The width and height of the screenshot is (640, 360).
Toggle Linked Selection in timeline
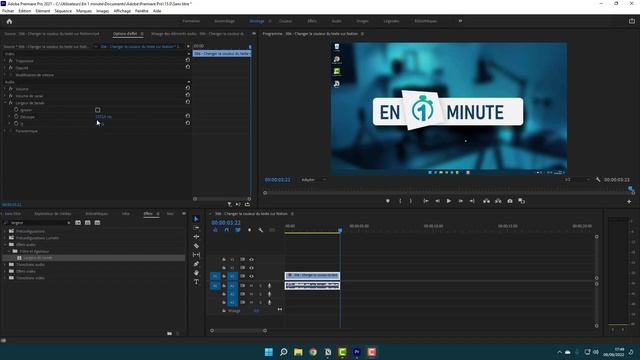pos(238,230)
